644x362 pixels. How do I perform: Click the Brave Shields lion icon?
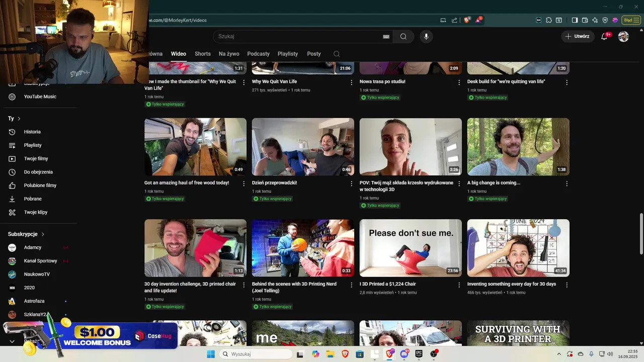point(467,20)
